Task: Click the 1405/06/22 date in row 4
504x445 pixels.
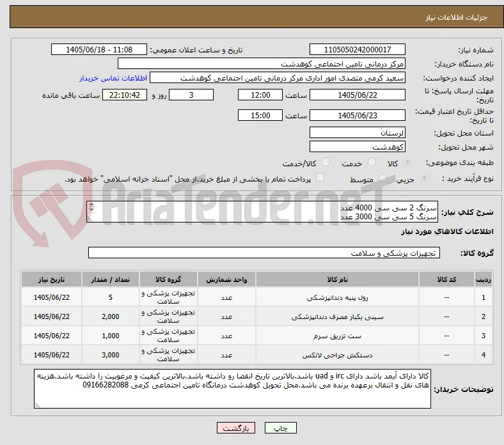Action: (51, 355)
